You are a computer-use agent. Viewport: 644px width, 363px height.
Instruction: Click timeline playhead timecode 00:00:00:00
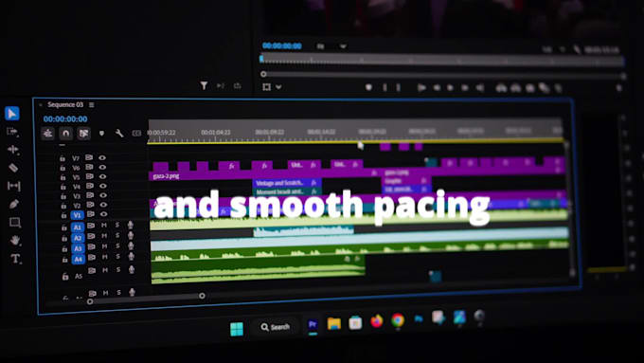65,119
